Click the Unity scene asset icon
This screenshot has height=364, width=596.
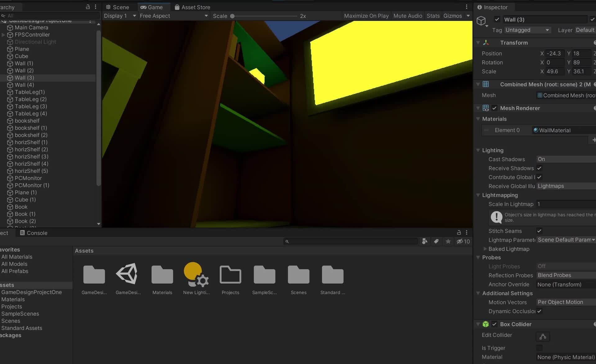(128, 274)
